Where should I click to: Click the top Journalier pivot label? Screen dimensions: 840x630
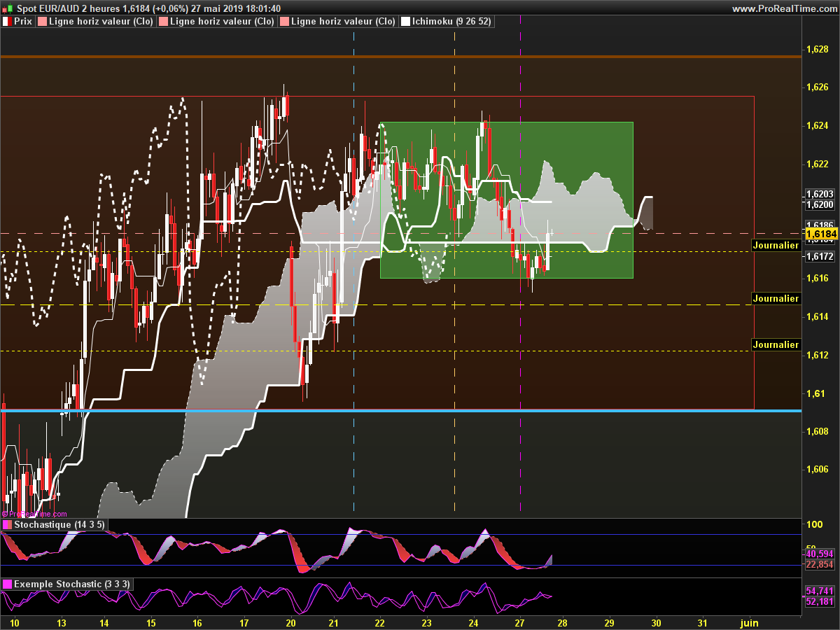pos(776,245)
